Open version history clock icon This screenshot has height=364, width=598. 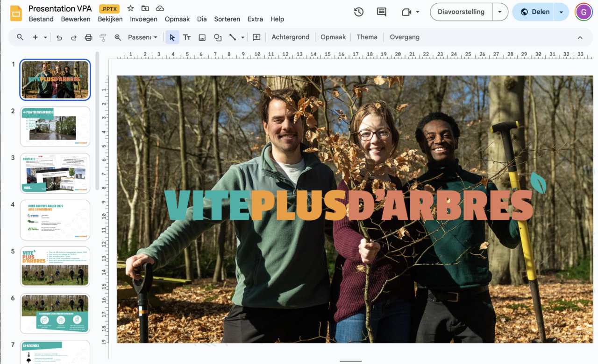pyautogui.click(x=359, y=12)
